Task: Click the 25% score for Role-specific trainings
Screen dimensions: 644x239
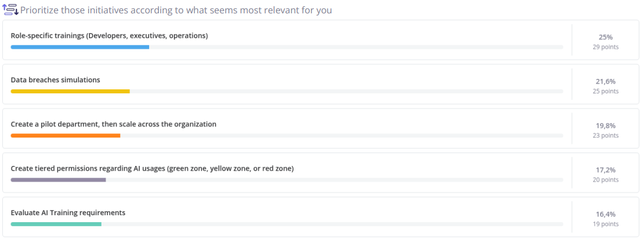Action: pos(605,37)
